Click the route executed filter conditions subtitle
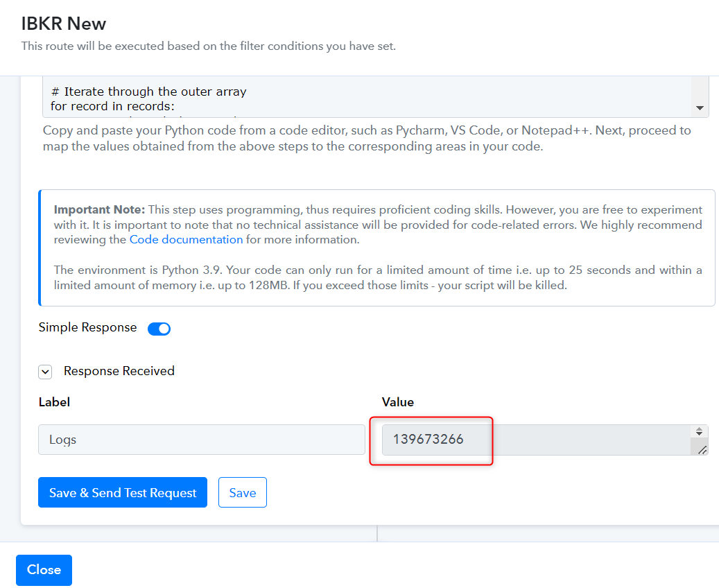 [x=209, y=46]
